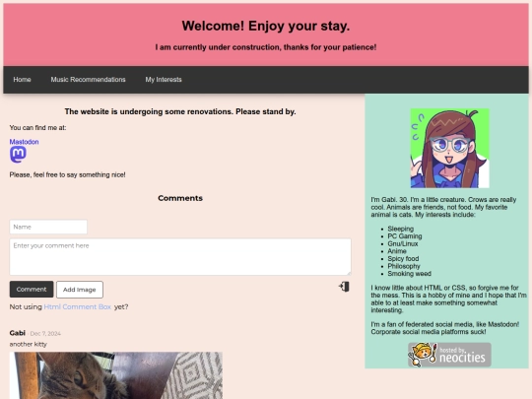Viewport: 532px width, 399px height.
Task: Click the comment date Dec 7, 2024
Action: coord(45,334)
